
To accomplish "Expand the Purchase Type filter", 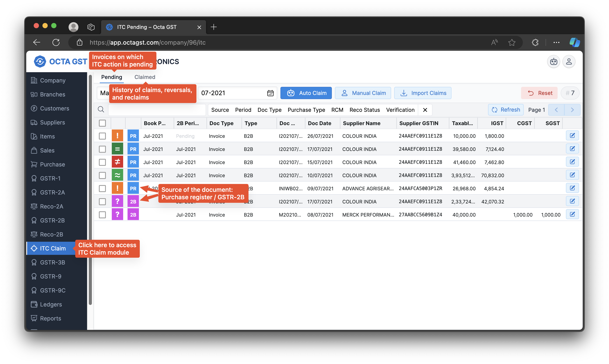I will click(306, 110).
